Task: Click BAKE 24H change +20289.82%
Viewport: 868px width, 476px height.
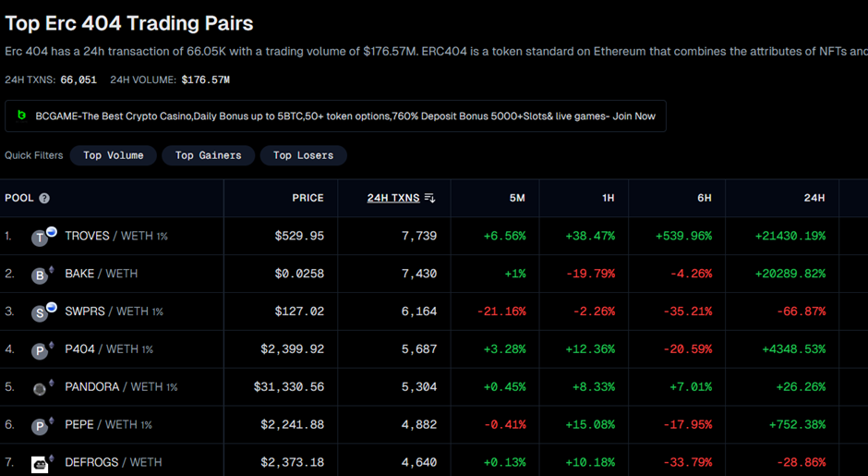Action: tap(790, 274)
